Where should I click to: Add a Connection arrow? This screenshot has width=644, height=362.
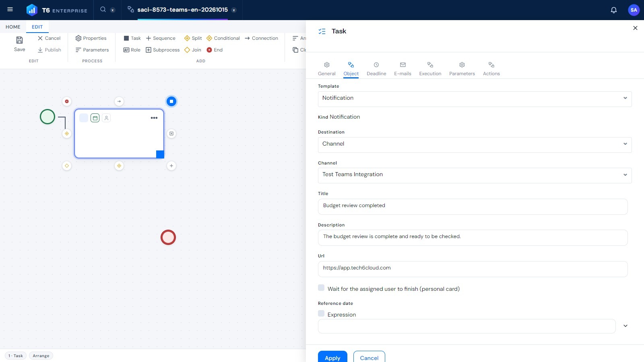(261, 38)
